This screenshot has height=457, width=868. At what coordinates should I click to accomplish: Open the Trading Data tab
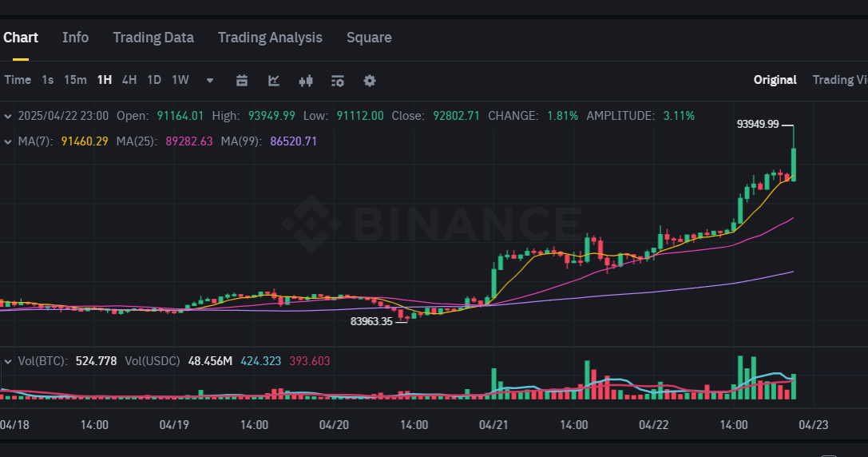(x=153, y=38)
